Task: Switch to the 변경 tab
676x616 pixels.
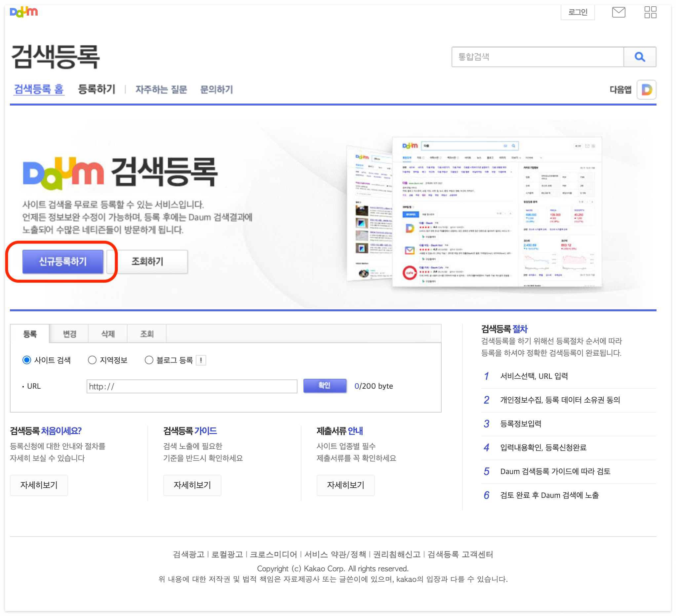Action: [69, 334]
